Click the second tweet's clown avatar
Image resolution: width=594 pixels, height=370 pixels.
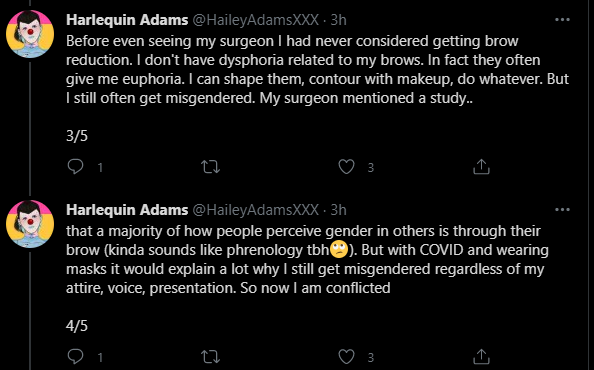[30, 224]
